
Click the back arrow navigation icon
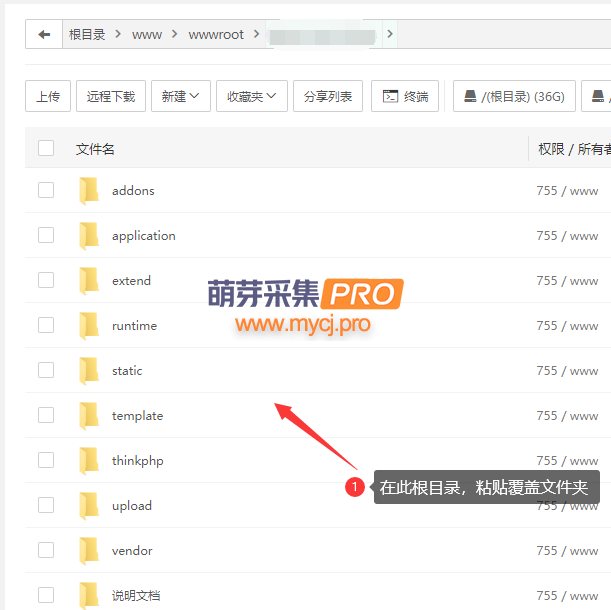click(x=44, y=34)
